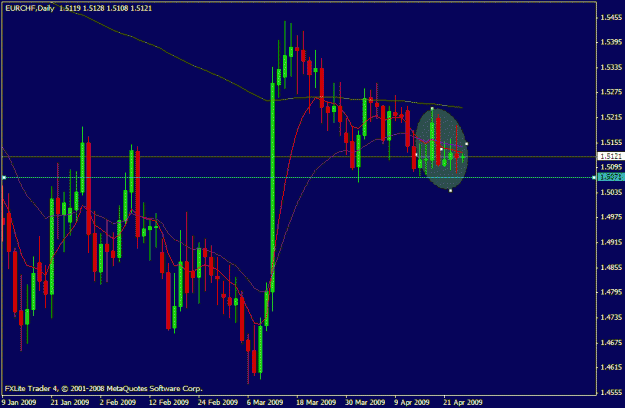
Task: Click the 1.4855 price axis label
Action: tap(611, 267)
